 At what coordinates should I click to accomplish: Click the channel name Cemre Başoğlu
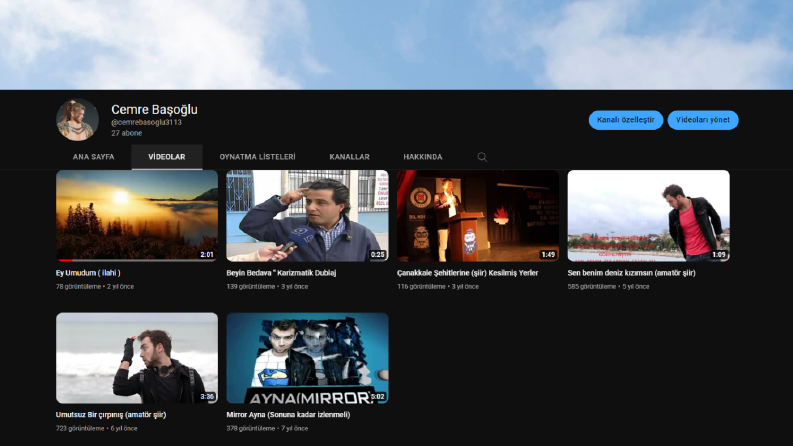click(154, 110)
